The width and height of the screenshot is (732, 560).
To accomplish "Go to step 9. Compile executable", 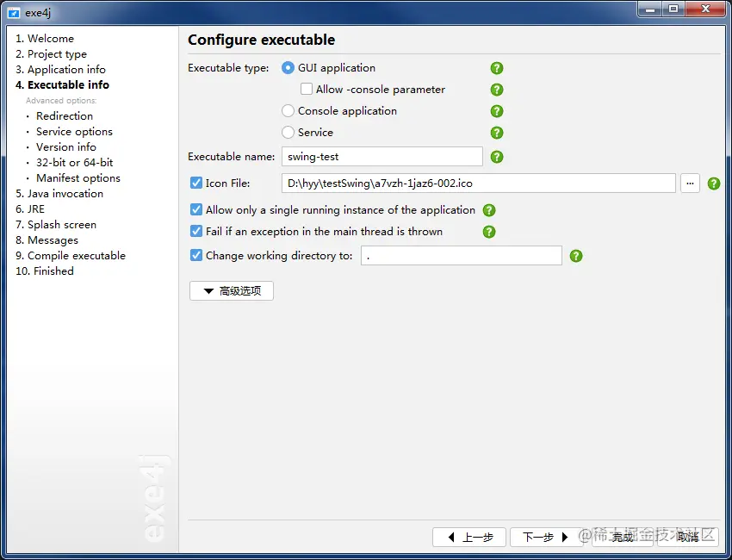I will tap(71, 256).
